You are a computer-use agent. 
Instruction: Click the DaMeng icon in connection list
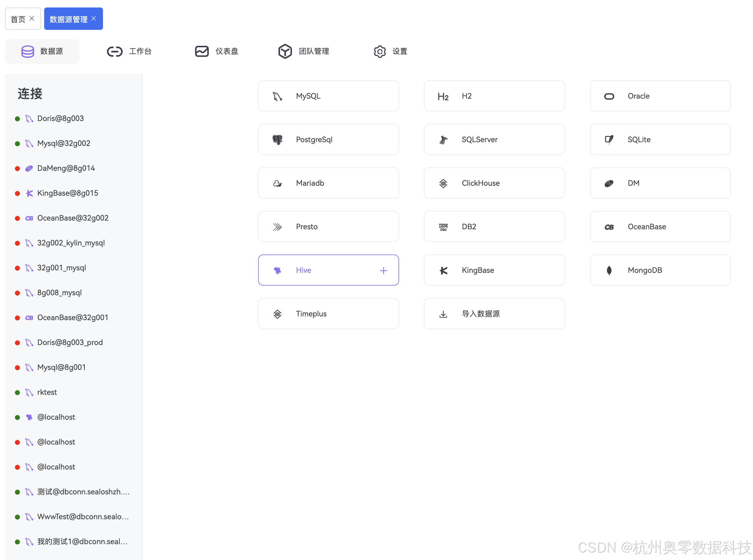click(29, 169)
